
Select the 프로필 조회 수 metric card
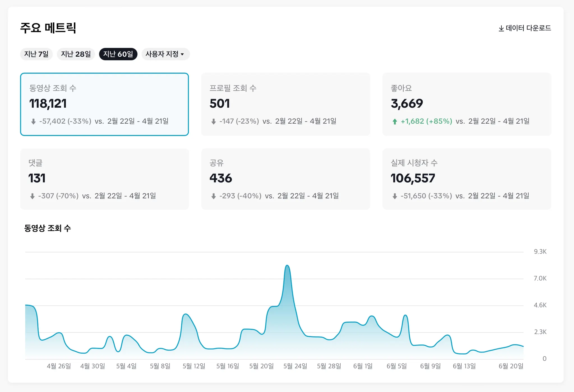(285, 104)
